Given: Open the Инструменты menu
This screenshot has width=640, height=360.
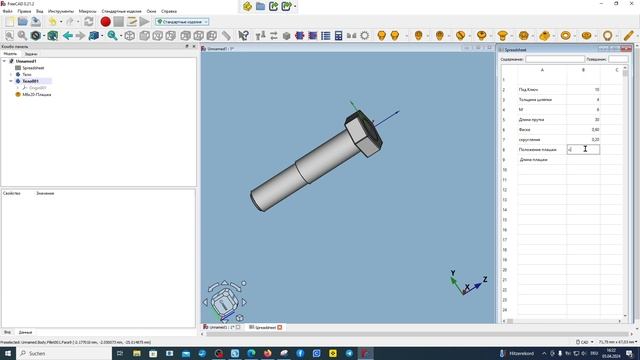Looking at the screenshot, I should 61,11.
